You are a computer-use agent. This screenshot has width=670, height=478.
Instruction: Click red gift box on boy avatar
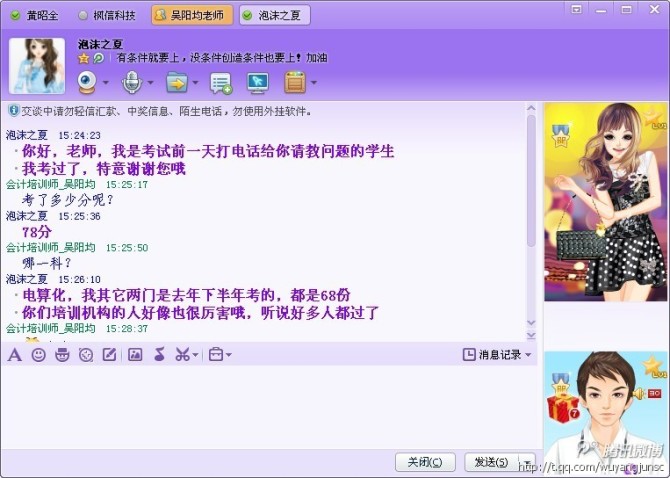pos(564,408)
